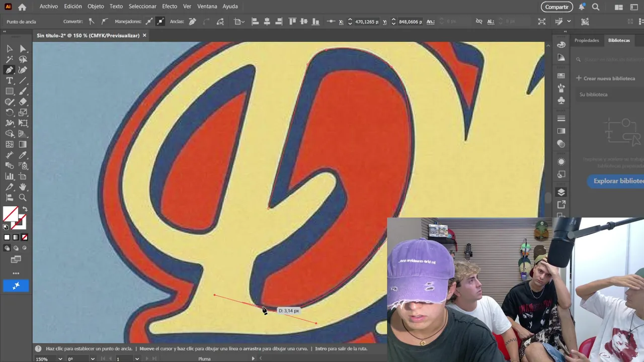Screen dimensions: 644x362
Task: Select the Scale tool
Action: pyautogui.click(x=23, y=113)
